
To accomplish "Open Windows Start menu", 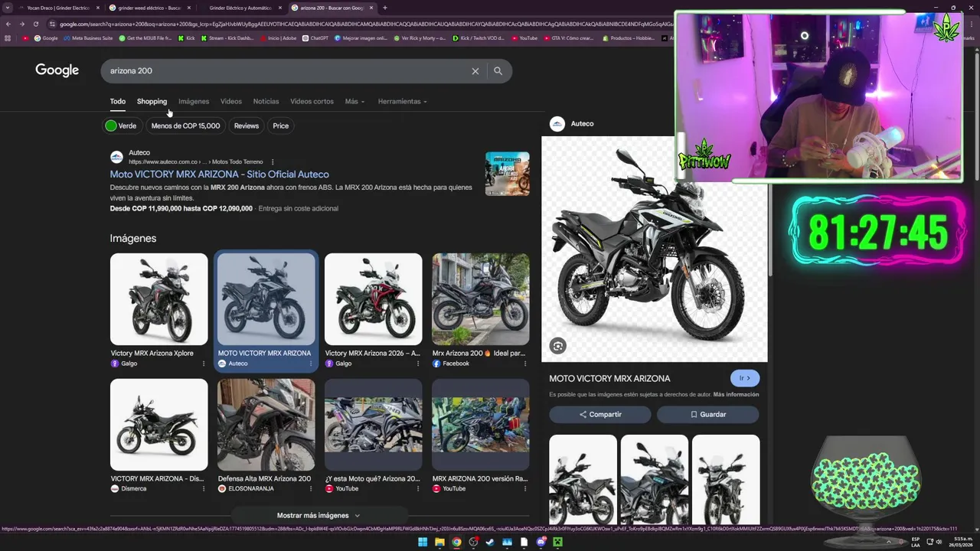I will coord(423,542).
